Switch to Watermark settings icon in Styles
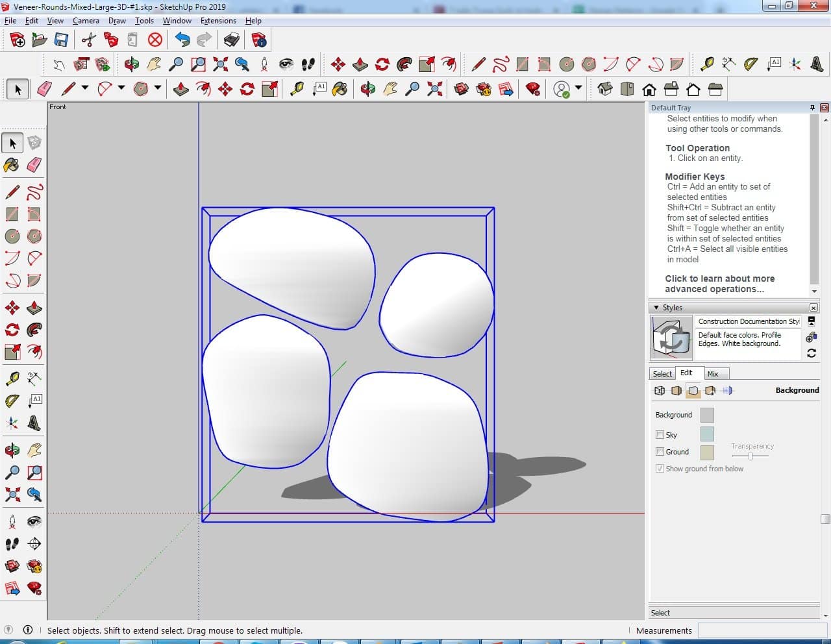Screen dimensions: 831x644 [x=710, y=391]
